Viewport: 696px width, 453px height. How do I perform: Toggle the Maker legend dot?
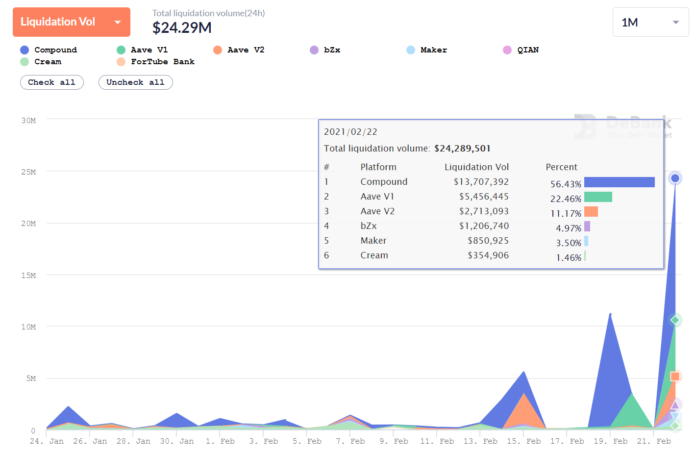click(411, 49)
